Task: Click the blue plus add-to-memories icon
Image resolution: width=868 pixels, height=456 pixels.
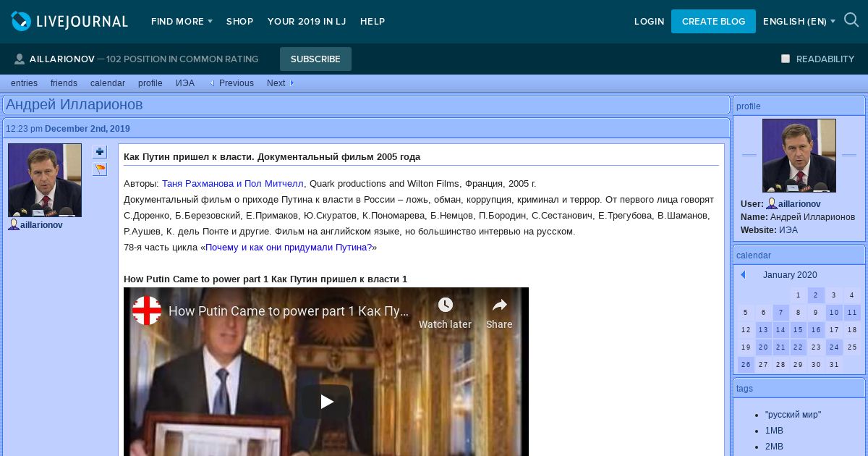Action: coord(100,152)
